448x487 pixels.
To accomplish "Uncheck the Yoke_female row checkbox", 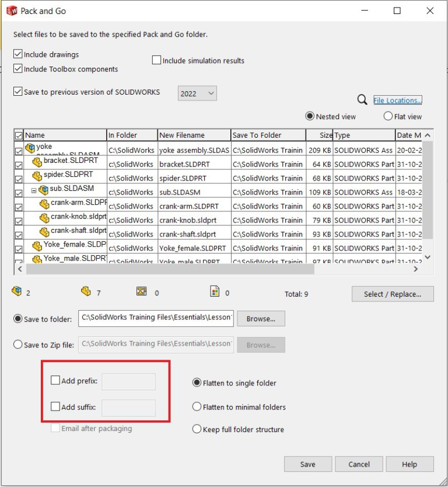I will 19,249.
